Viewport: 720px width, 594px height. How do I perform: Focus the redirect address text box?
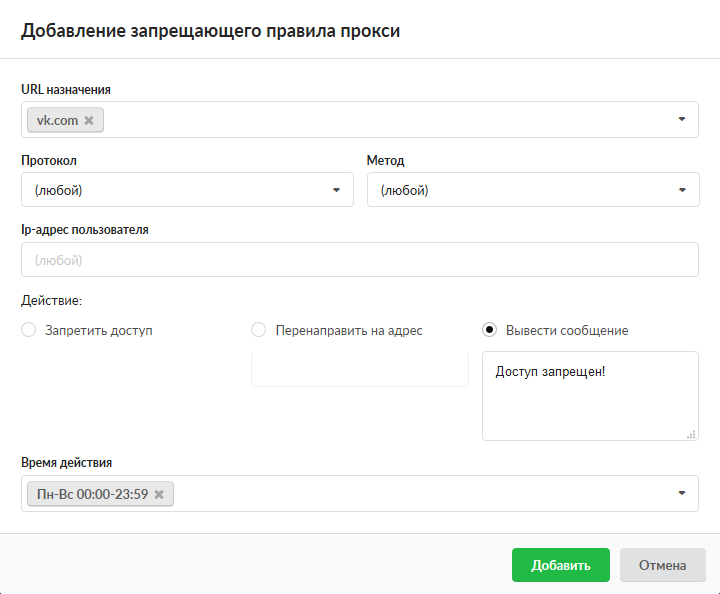point(359,368)
